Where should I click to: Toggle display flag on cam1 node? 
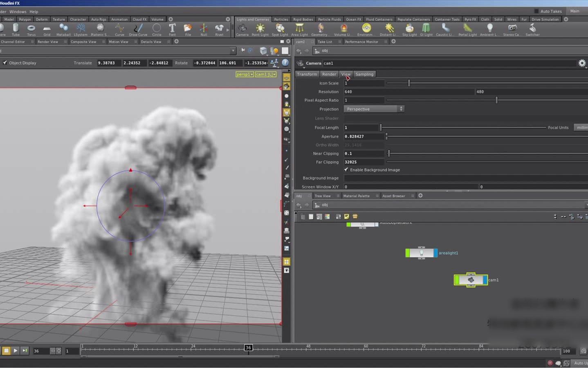(x=485, y=280)
